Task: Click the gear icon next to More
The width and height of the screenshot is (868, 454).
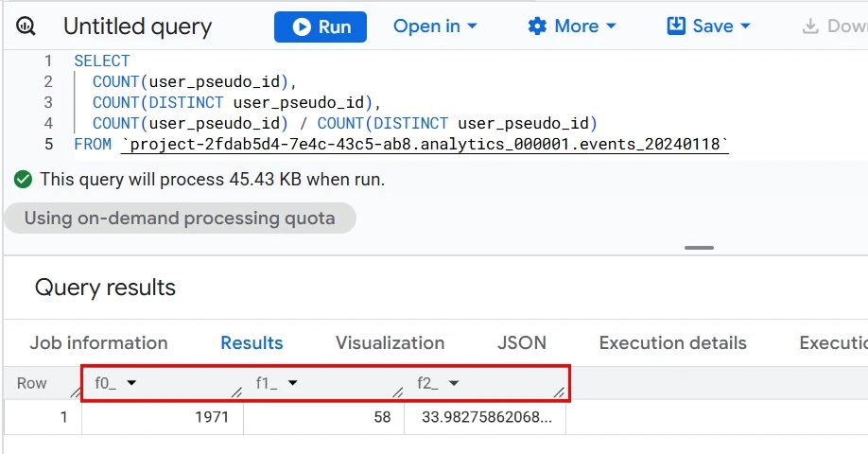Action: tap(537, 26)
